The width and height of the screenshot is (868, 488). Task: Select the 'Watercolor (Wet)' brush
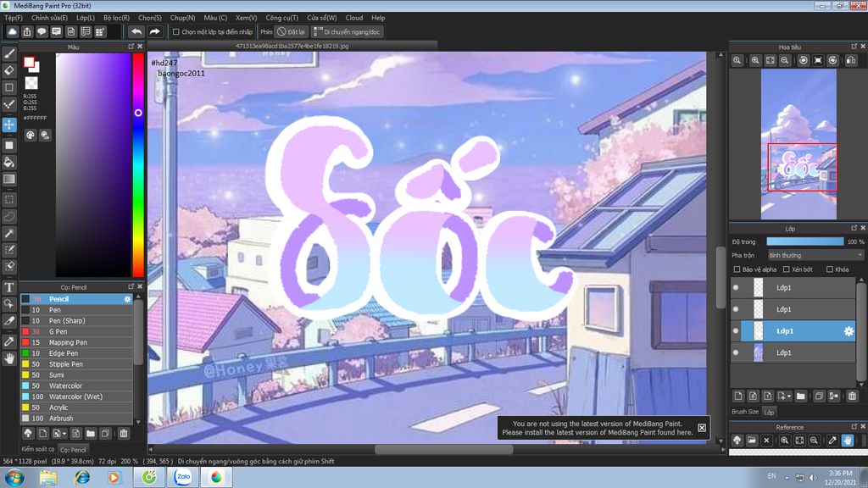[x=76, y=396]
